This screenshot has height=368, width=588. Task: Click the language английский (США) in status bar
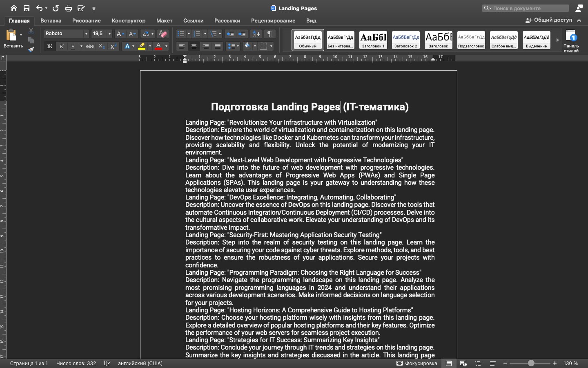point(140,363)
